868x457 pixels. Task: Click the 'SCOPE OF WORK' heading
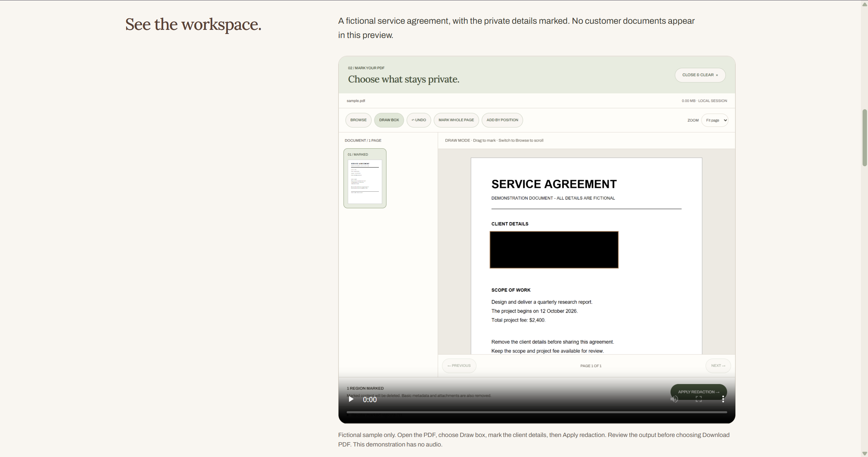pyautogui.click(x=511, y=290)
